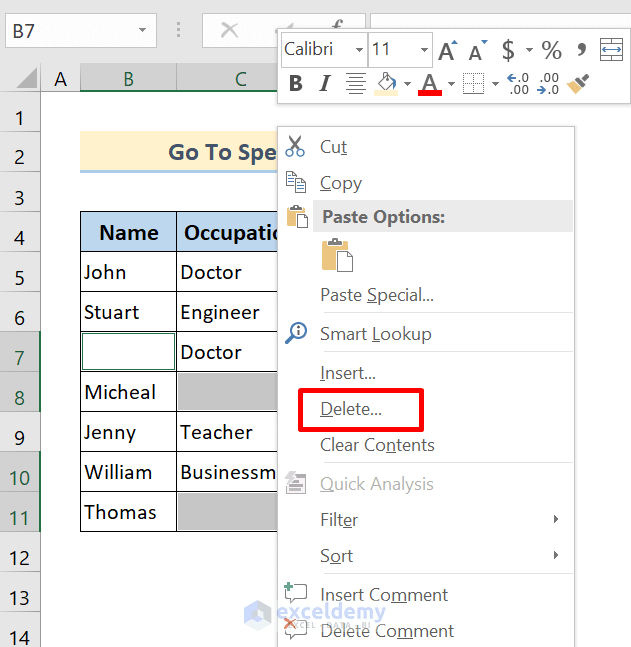This screenshot has height=647, width=631.
Task: Click Decrease Decimal icon
Action: click(x=548, y=84)
